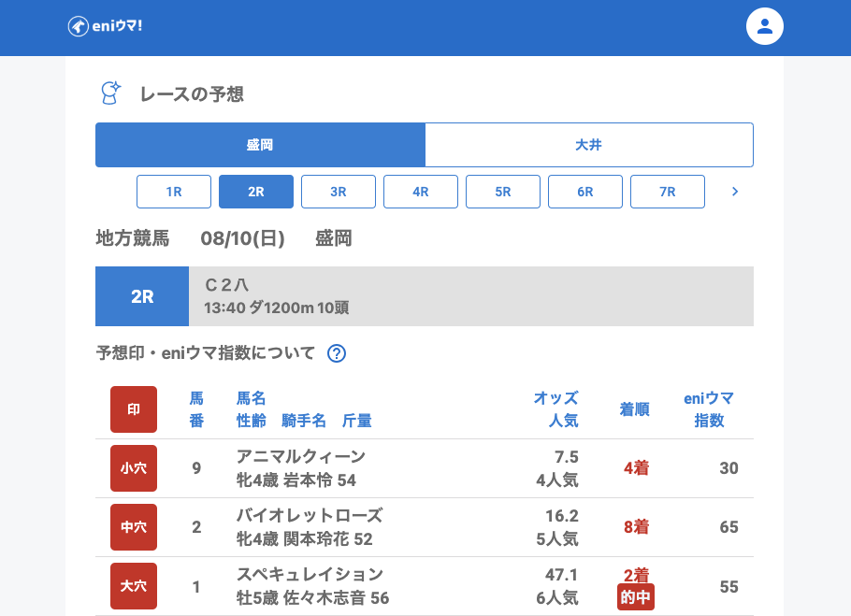The height and width of the screenshot is (616, 851).
Task: Click the 小穴 prediction mark badge
Action: [134, 468]
